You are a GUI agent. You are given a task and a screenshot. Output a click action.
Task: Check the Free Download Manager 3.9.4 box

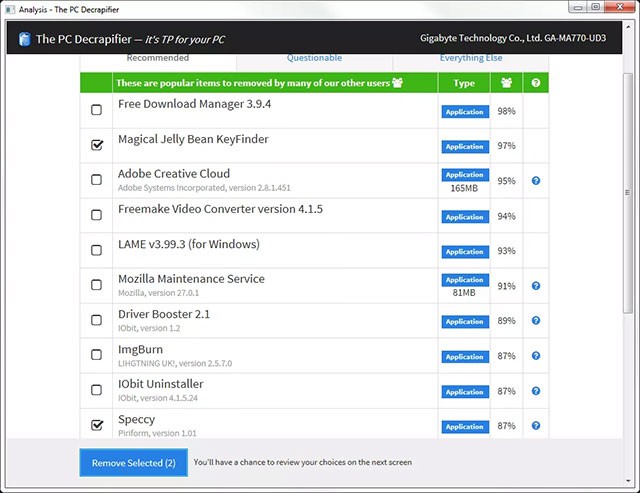click(x=97, y=110)
